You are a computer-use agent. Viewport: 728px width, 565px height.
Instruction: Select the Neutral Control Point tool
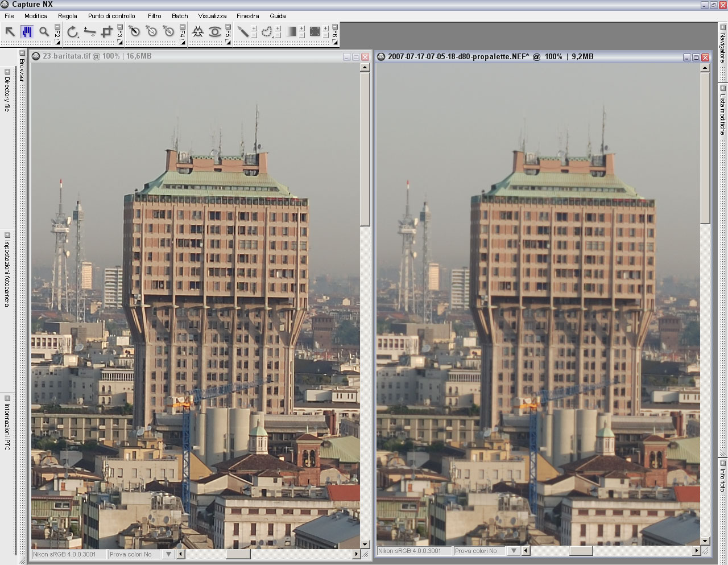[x=169, y=32]
